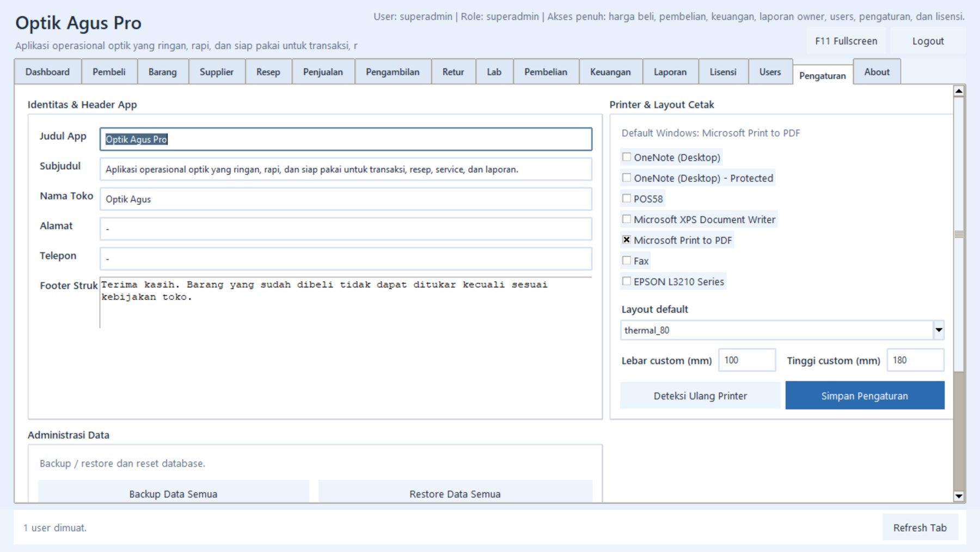980x552 pixels.
Task: Open the Penjualan tab
Action: (323, 72)
